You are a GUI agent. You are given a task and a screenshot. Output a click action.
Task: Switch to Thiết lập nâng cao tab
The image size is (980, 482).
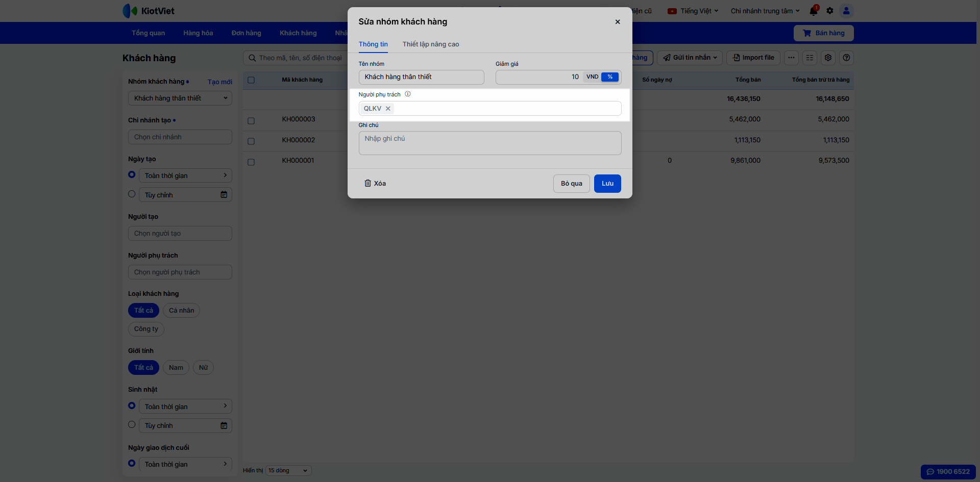click(x=431, y=44)
